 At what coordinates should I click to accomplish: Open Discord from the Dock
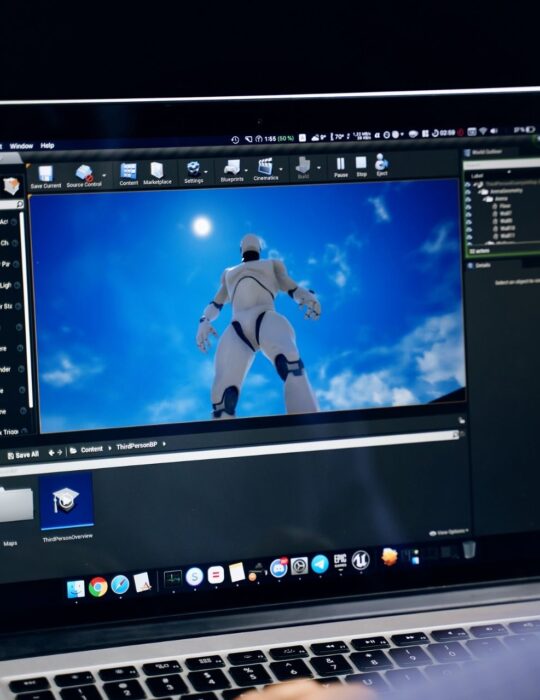click(278, 568)
